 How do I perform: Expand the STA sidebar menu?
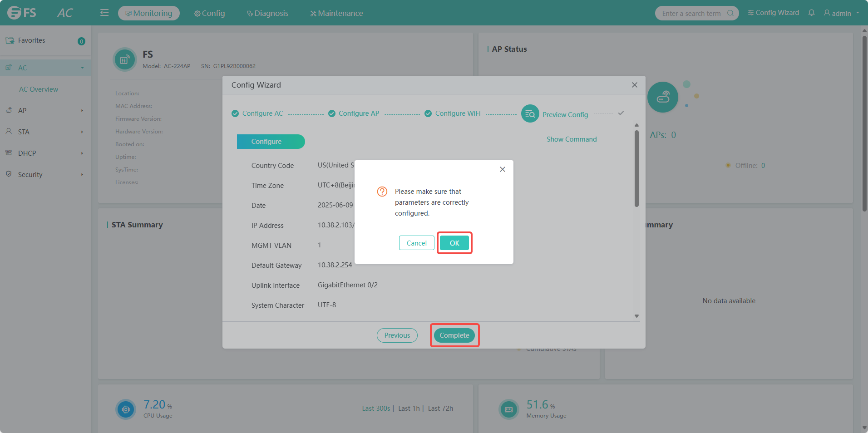coord(45,132)
